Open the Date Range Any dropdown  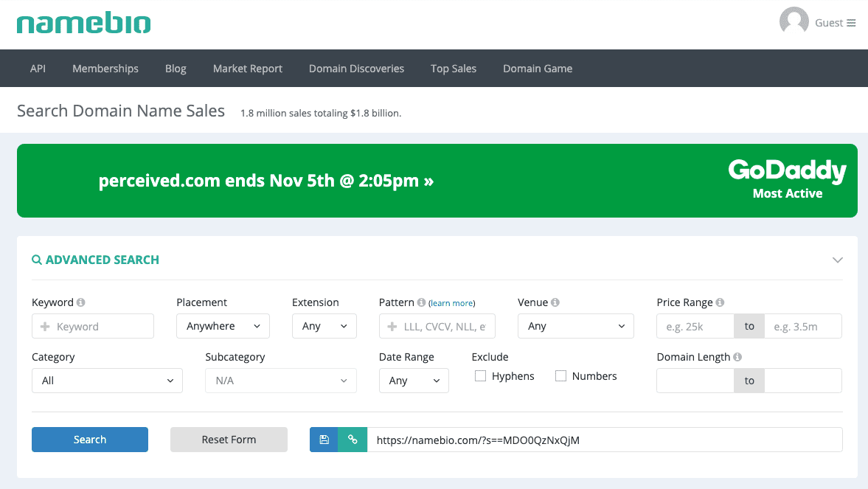(x=414, y=381)
